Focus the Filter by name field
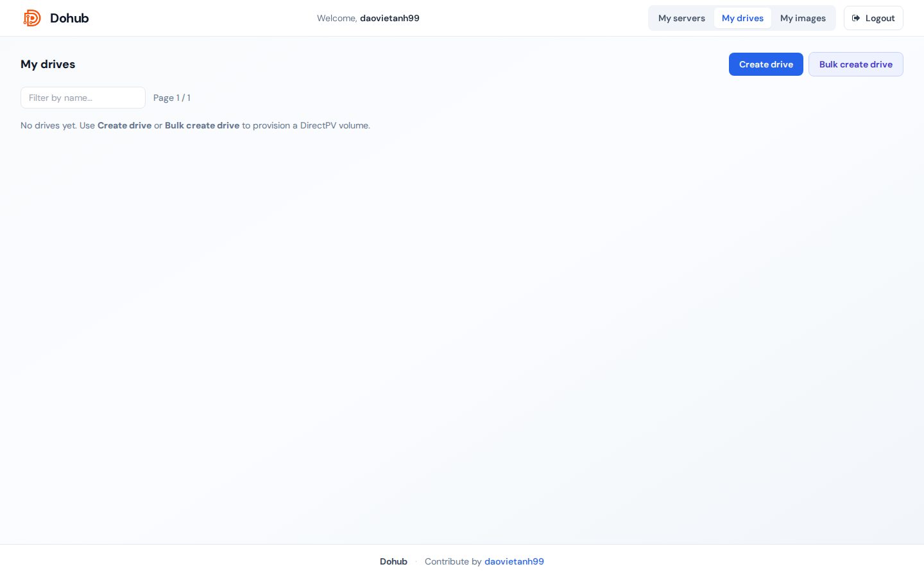The width and height of the screenshot is (924, 578). point(83,98)
